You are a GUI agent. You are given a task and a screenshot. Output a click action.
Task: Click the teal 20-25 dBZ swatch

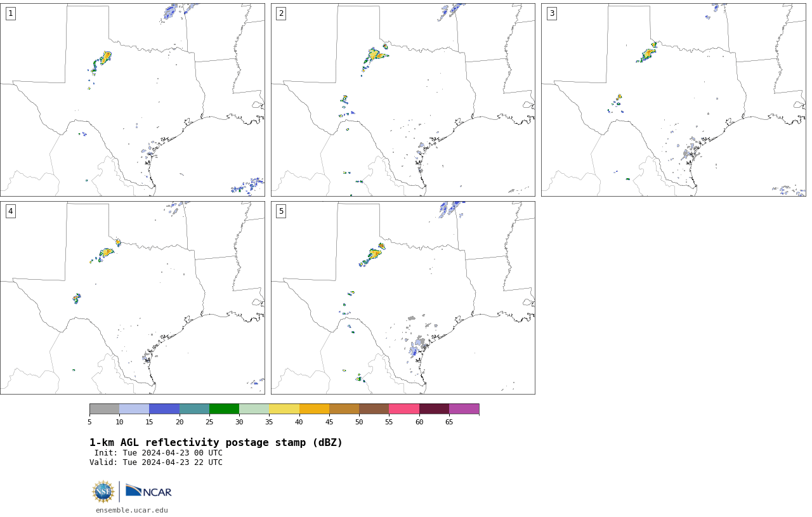point(194,409)
